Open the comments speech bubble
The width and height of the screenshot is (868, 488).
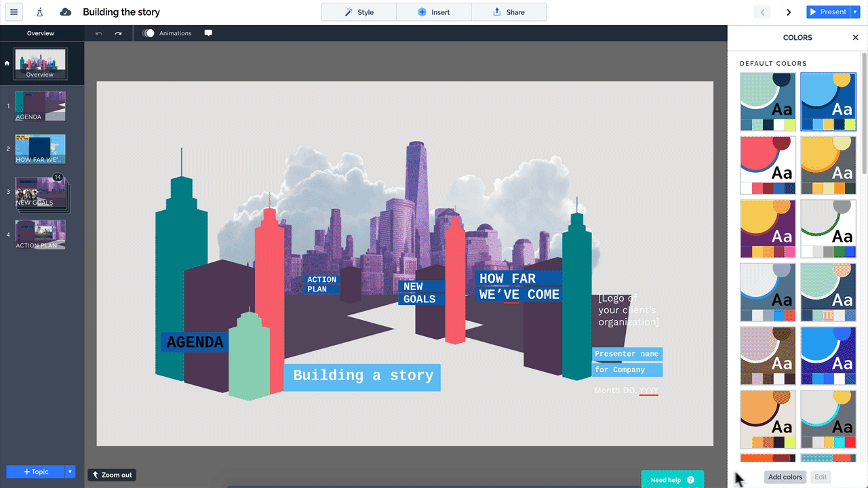click(208, 33)
